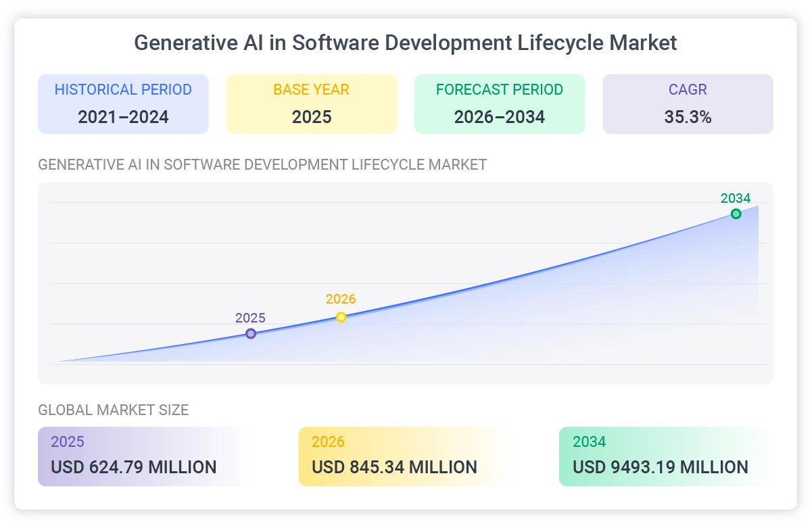Click the uppercase chart heading above the graph

pyautogui.click(x=262, y=165)
